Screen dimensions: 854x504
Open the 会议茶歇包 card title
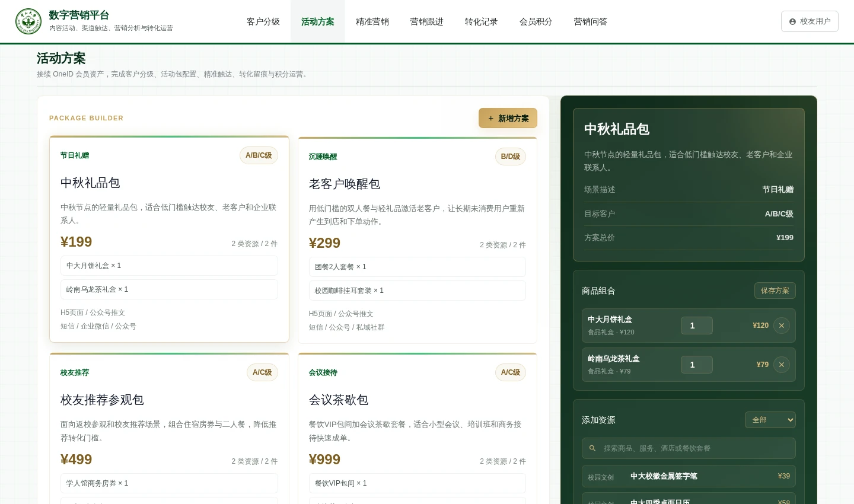point(339,400)
